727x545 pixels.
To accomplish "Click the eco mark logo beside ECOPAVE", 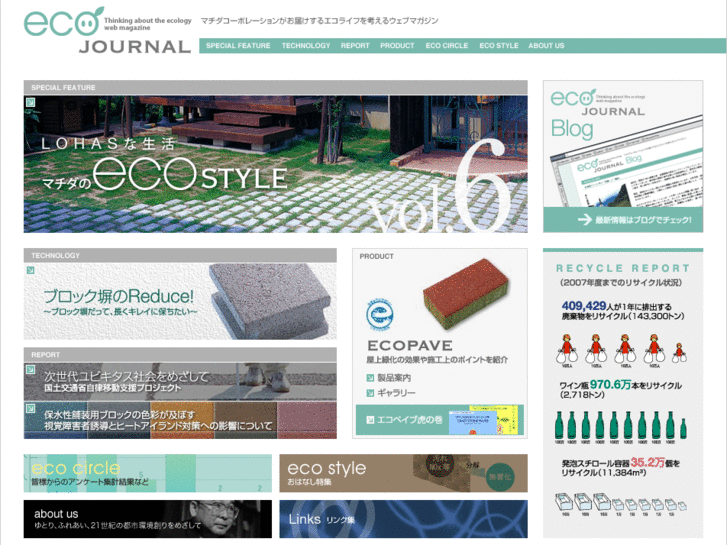I will coord(380,314).
